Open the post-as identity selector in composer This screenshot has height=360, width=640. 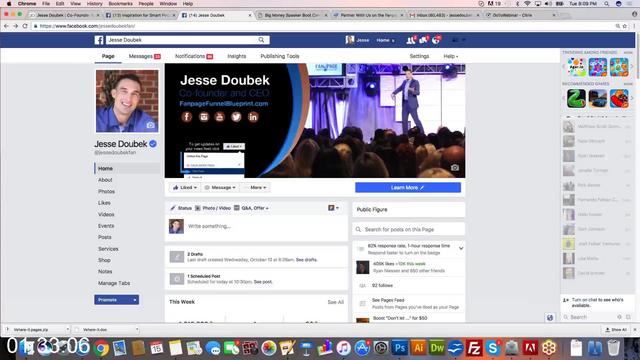point(333,208)
